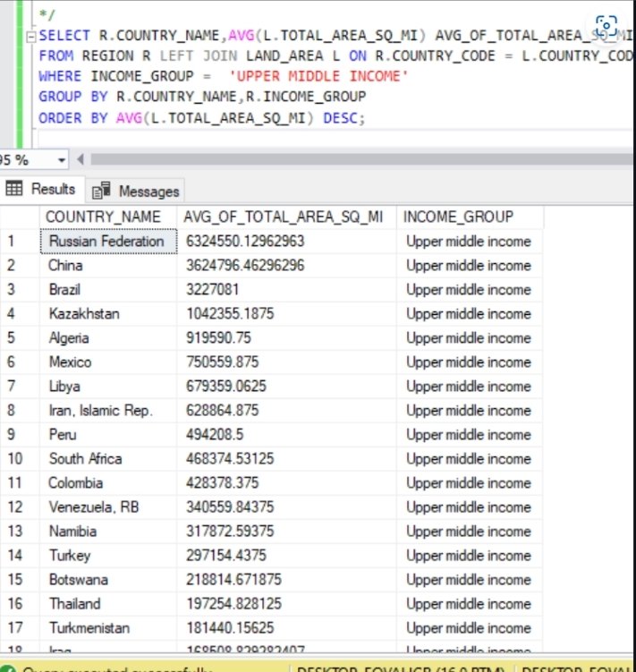Click Upper middle income in Russian Federation row
This screenshot has width=636, height=672.
pos(470,242)
